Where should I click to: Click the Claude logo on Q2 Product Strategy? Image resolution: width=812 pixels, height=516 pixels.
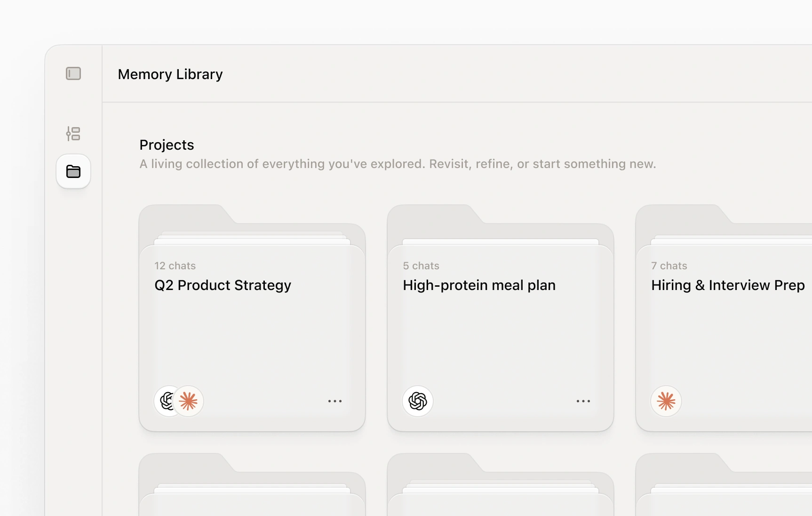pos(189,401)
